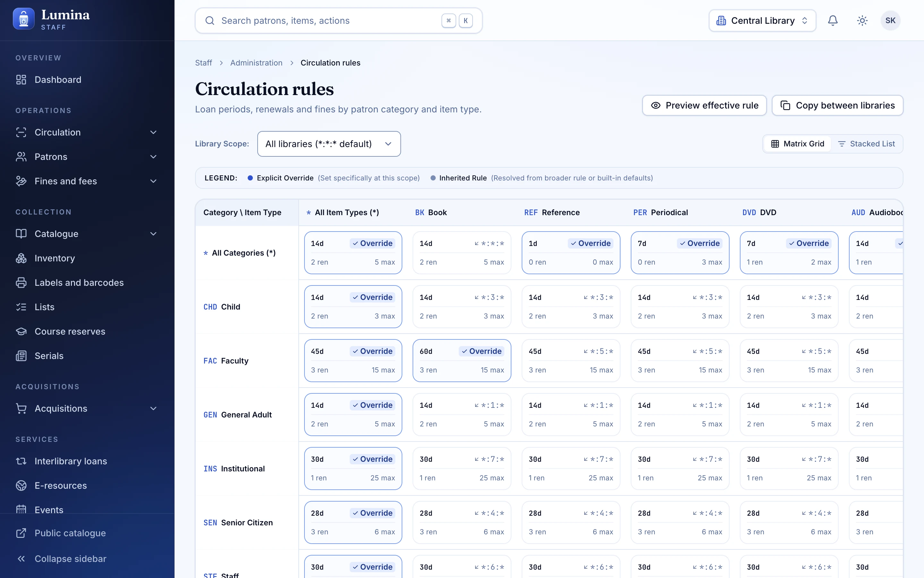Focus the search patrons field
The width and height of the screenshot is (924, 578).
(x=338, y=21)
